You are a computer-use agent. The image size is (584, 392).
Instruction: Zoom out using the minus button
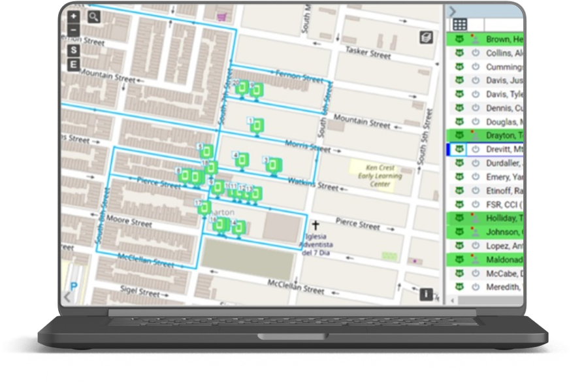click(74, 29)
